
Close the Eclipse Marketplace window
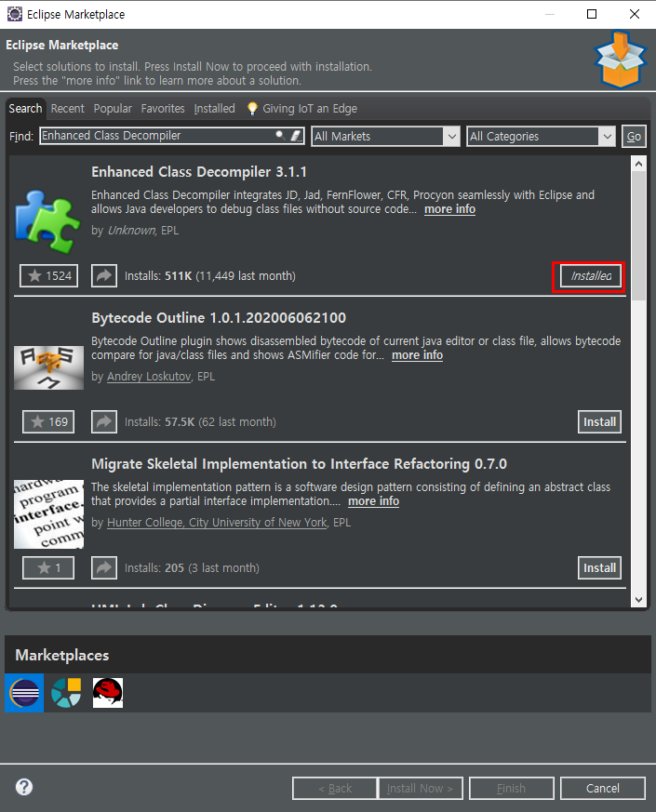[x=635, y=14]
